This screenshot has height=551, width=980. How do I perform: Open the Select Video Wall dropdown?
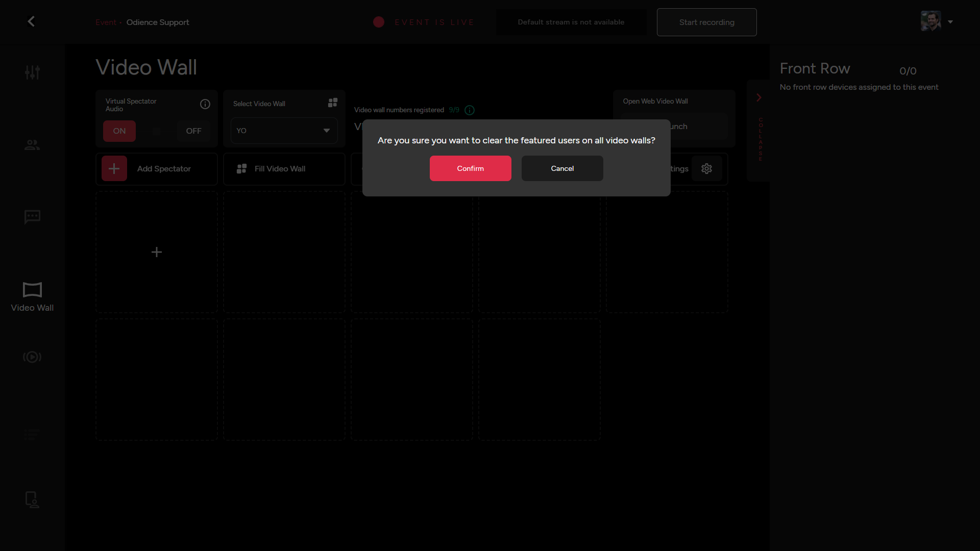coord(284,131)
